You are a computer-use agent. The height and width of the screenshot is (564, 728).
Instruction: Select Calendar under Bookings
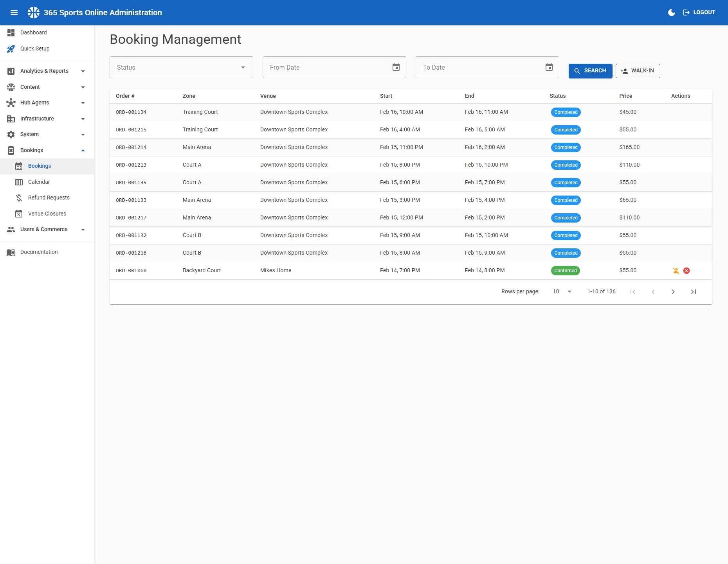pos(47,182)
